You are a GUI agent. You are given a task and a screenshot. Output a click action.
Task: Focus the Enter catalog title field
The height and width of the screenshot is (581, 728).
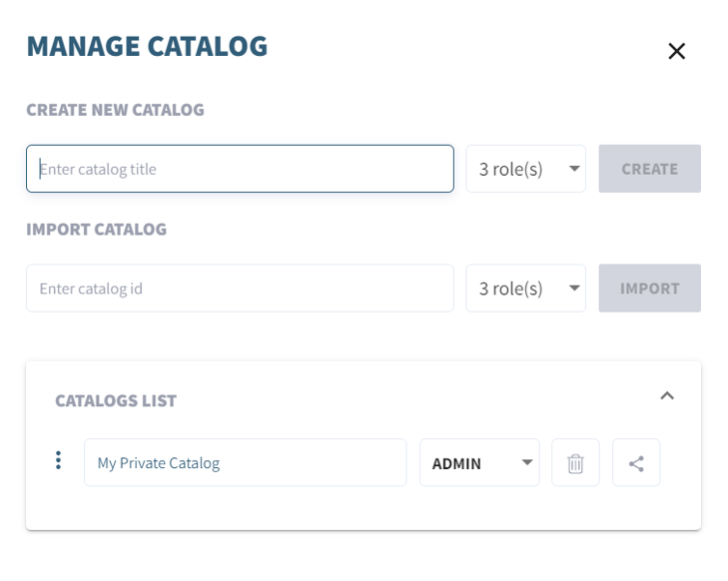pyautogui.click(x=240, y=169)
